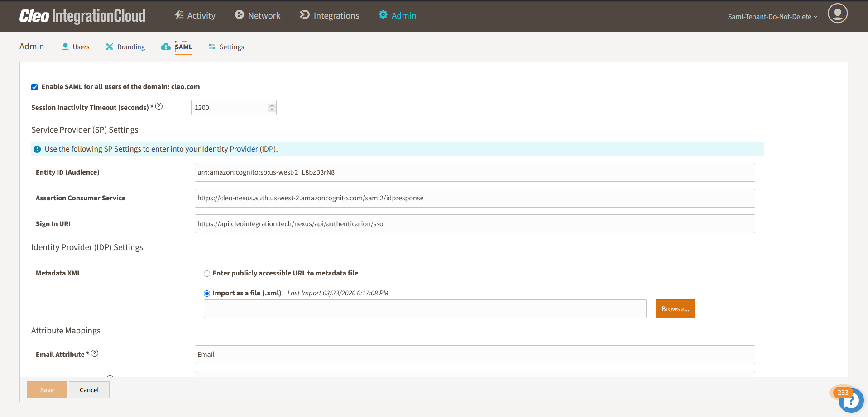Switch to the Settings admin tab

coord(226,47)
